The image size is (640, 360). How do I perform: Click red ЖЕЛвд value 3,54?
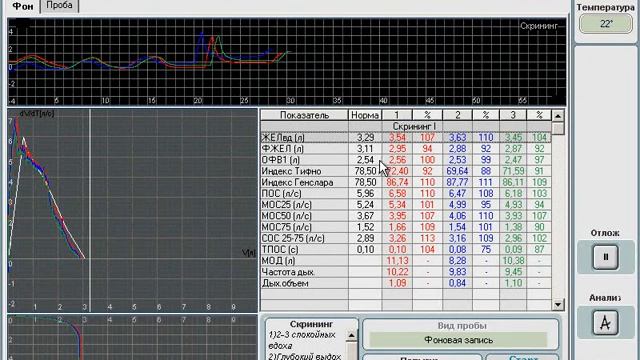397,138
